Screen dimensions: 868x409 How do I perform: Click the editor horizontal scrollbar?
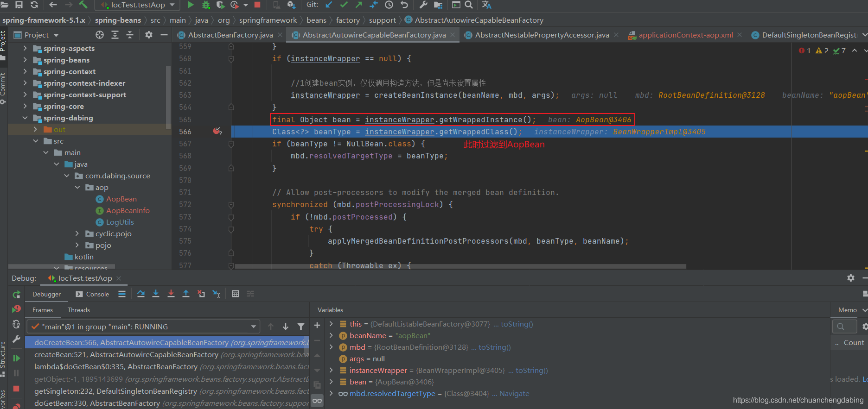tap(460, 266)
